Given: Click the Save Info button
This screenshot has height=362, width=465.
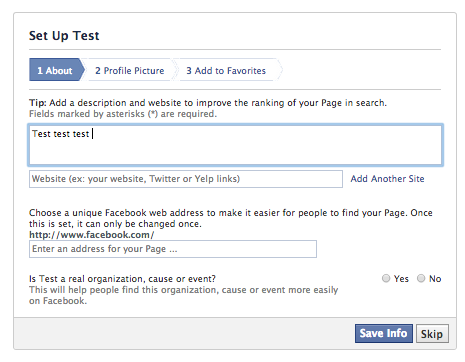Looking at the screenshot, I should tap(384, 333).
